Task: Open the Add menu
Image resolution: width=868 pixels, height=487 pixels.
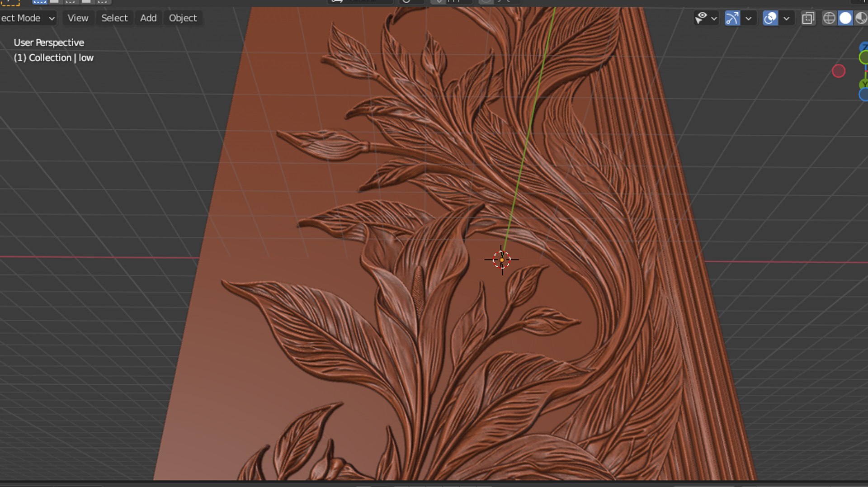Action: click(148, 18)
